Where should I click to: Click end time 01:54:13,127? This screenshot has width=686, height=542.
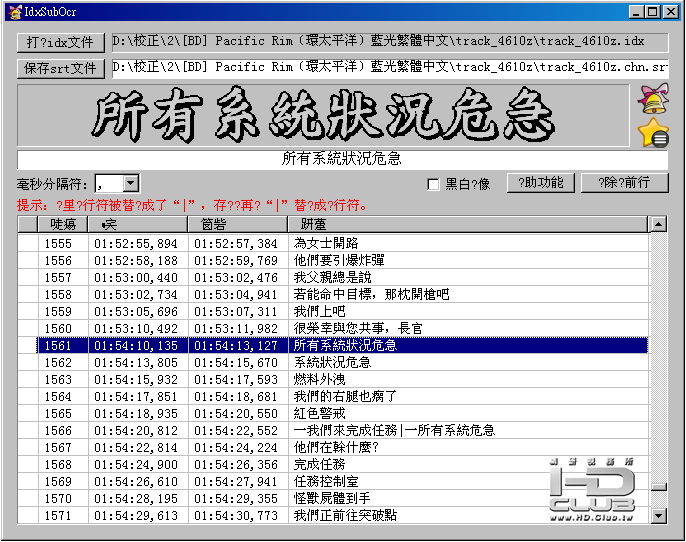coord(236,346)
